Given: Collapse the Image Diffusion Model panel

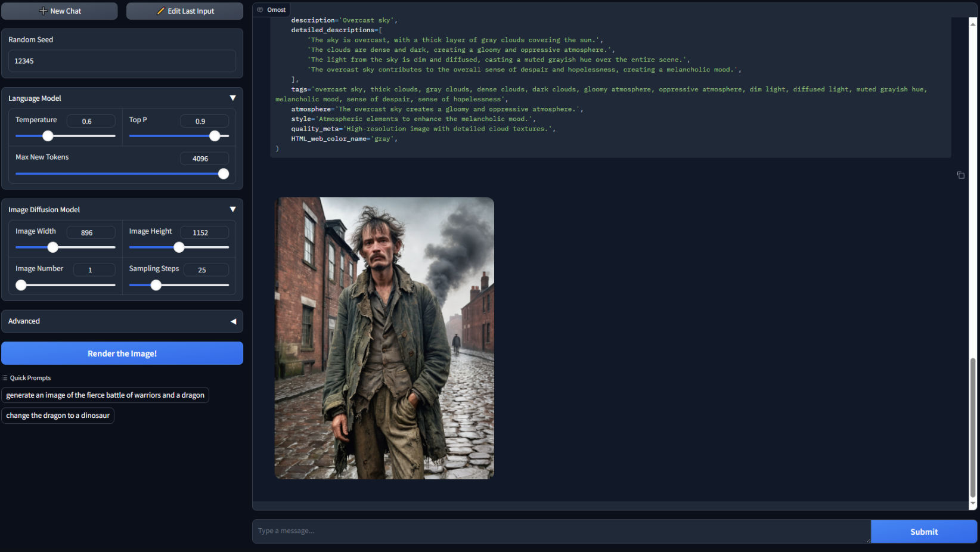Looking at the screenshot, I should 233,209.
